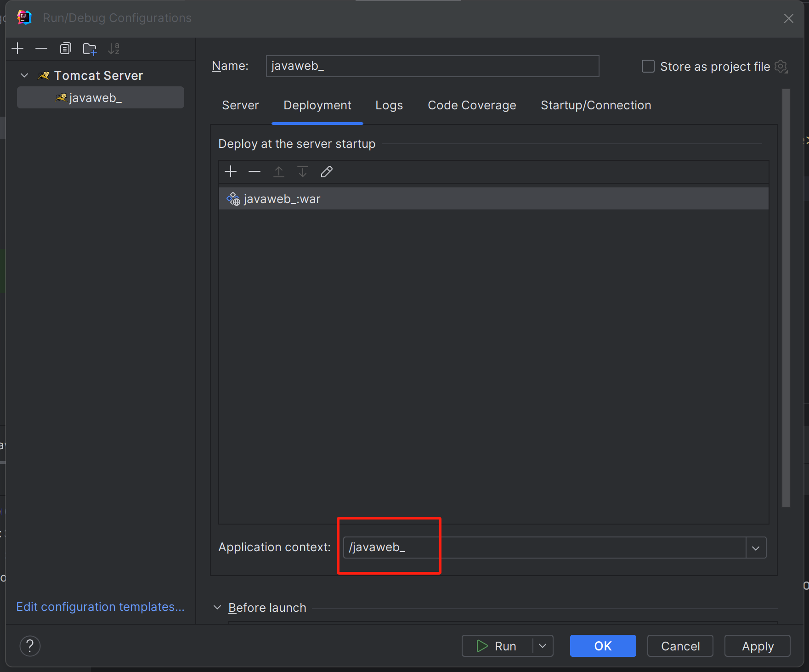Viewport: 809px width, 672px height.
Task: Enable the Store as project file checkbox
Action: 648,66
